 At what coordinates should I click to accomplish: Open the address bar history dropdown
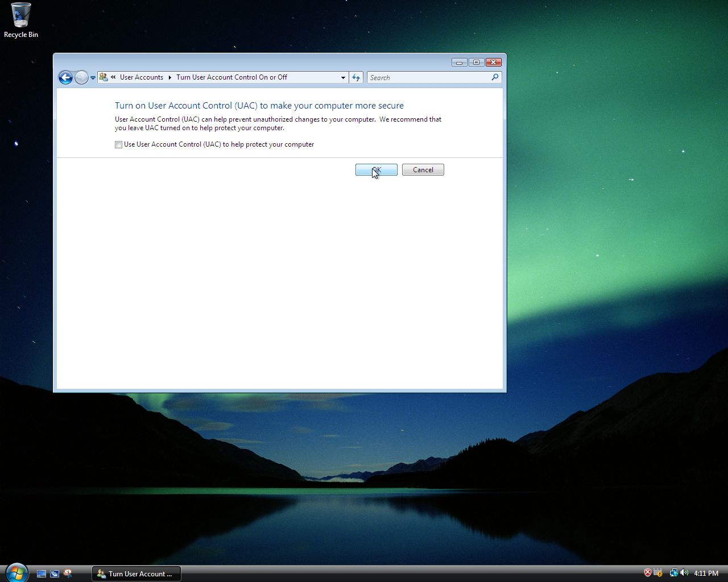343,78
